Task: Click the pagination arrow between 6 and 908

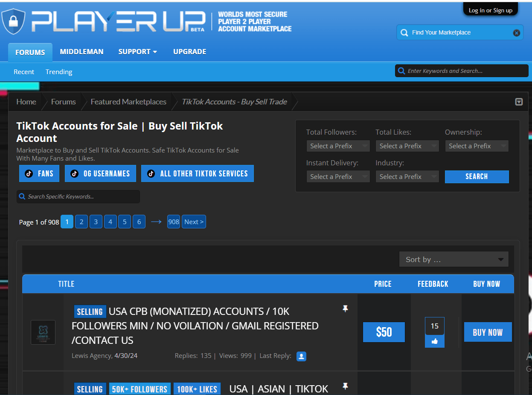Action: point(156,222)
